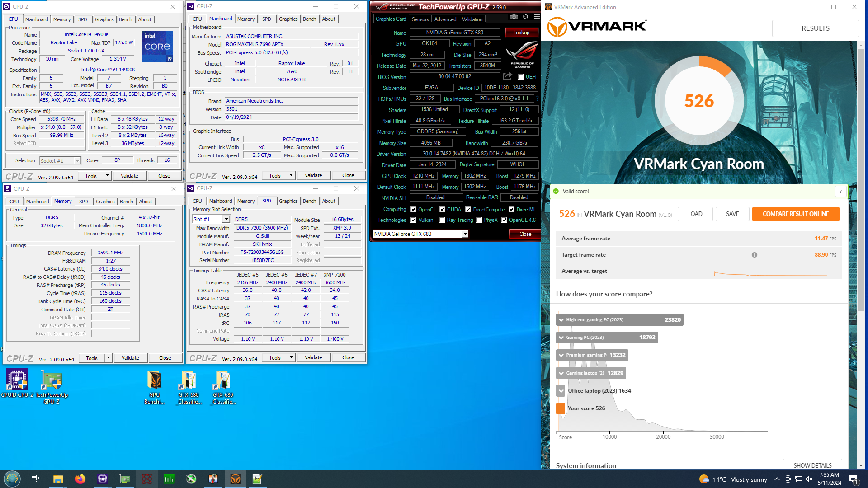Show hidden system tray icons

[777, 479]
